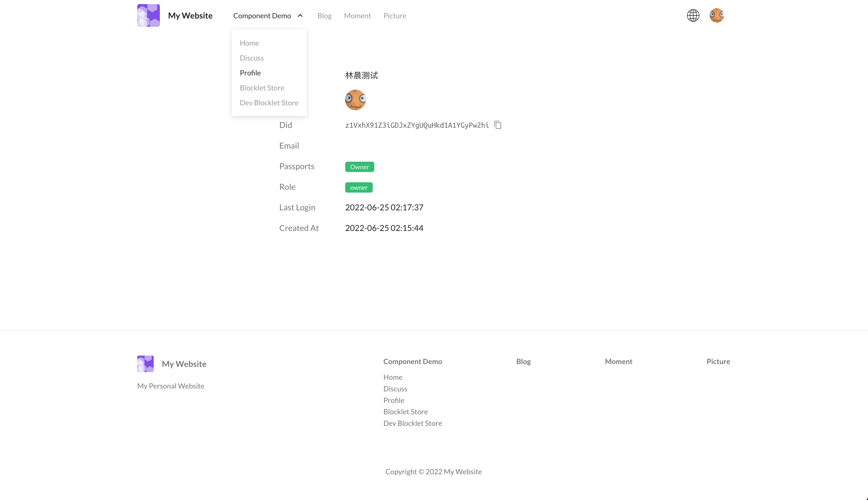The width and height of the screenshot is (868, 500).
Task: Click the footer Discuss link
Action: click(395, 389)
